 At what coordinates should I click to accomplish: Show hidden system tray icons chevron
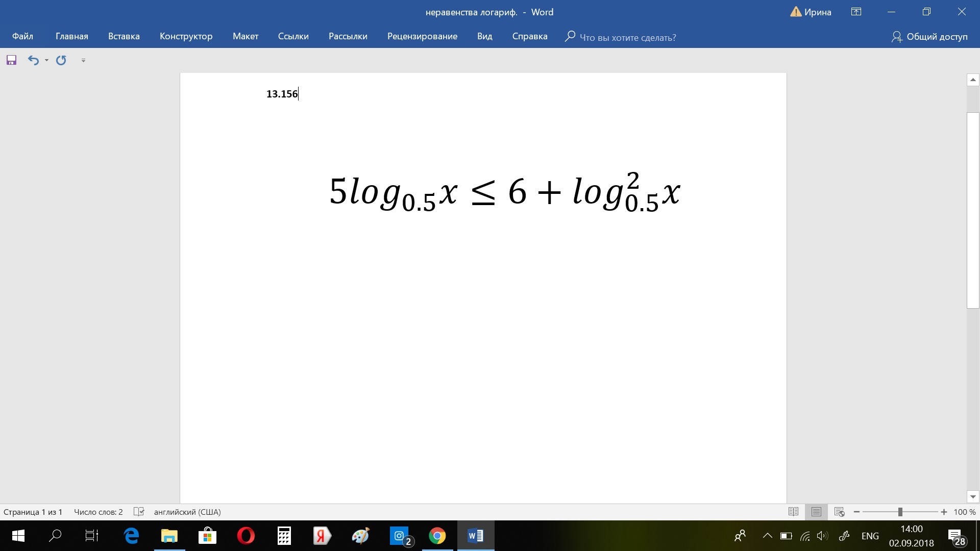767,536
